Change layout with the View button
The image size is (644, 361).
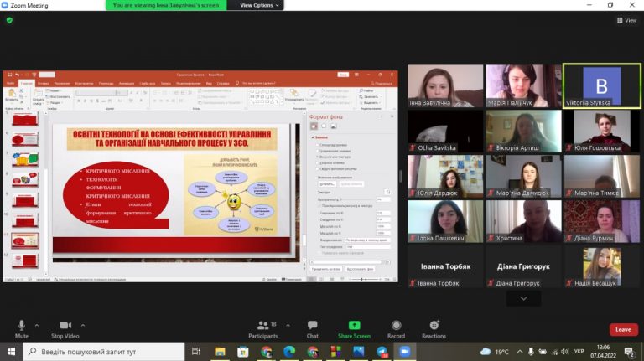click(626, 20)
